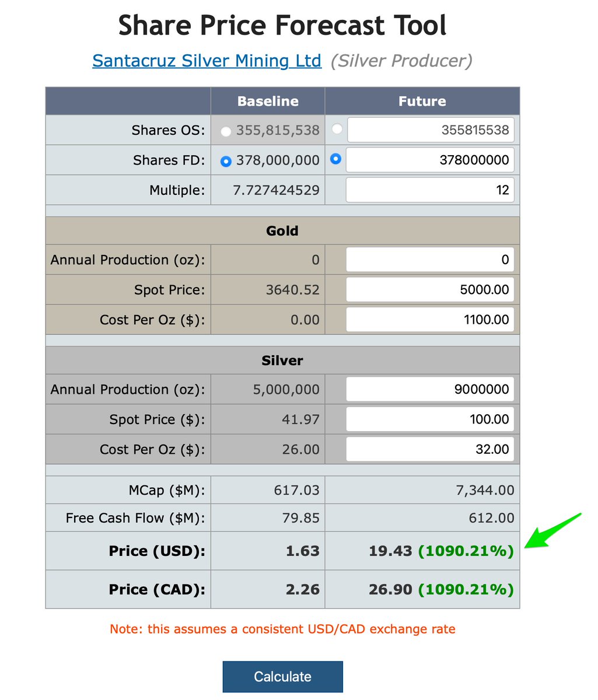Click the Silver Producer label
Viewport: 598px width, 700px height.
tap(401, 61)
